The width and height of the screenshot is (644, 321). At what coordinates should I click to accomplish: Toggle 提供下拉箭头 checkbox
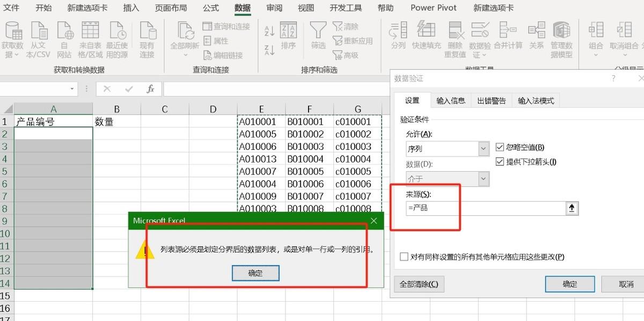click(x=500, y=162)
